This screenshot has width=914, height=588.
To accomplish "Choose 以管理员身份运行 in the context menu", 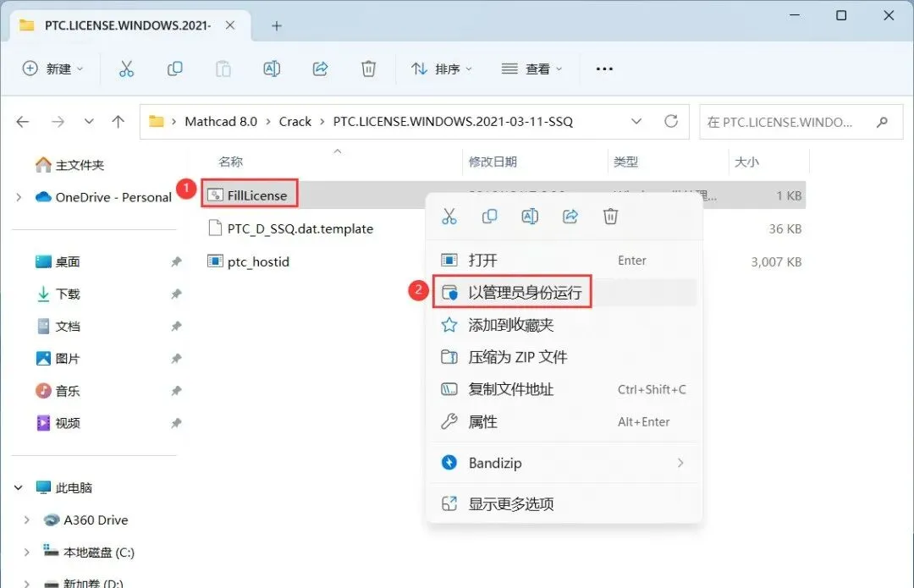I will click(564, 292).
